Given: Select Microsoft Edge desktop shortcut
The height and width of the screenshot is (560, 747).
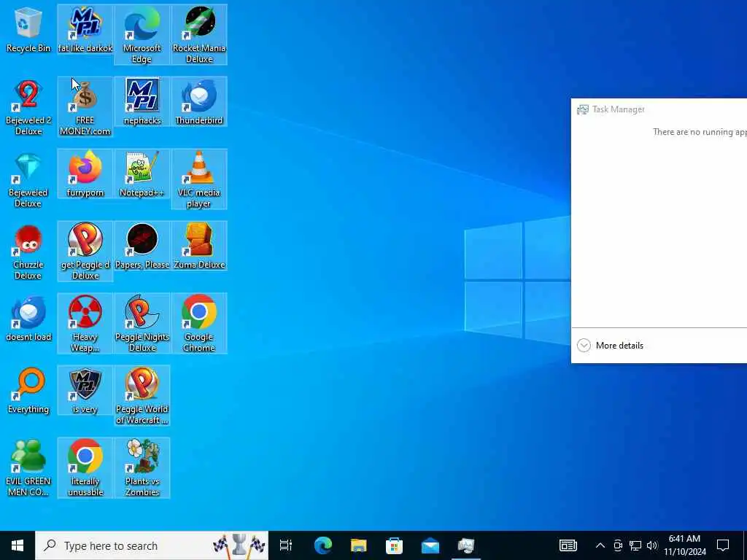Looking at the screenshot, I should [142, 35].
